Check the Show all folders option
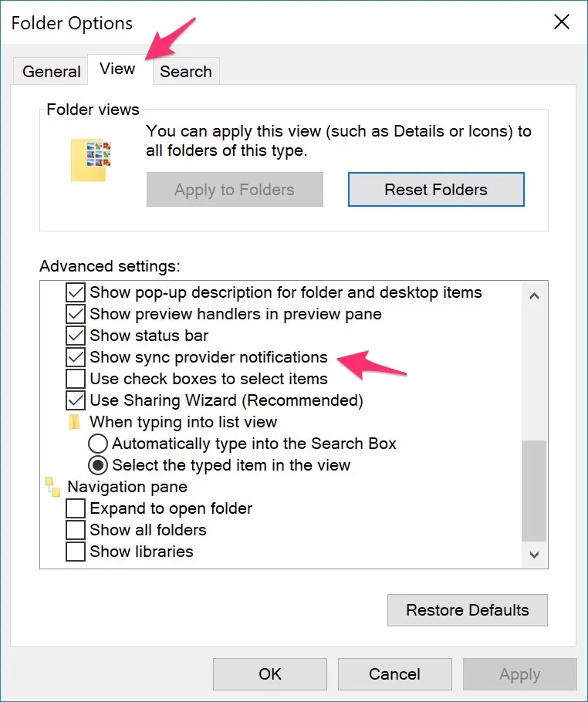Viewport: 588px width, 702px height. point(76,530)
